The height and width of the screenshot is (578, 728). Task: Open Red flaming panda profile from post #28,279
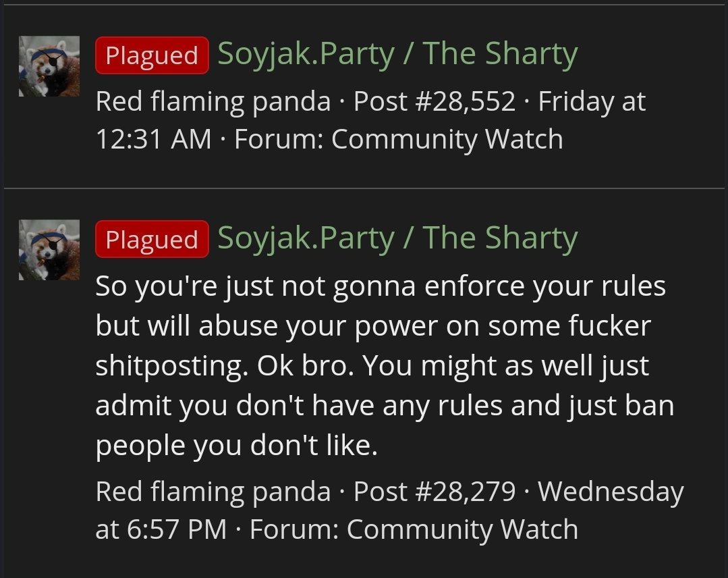pyautogui.click(x=213, y=492)
